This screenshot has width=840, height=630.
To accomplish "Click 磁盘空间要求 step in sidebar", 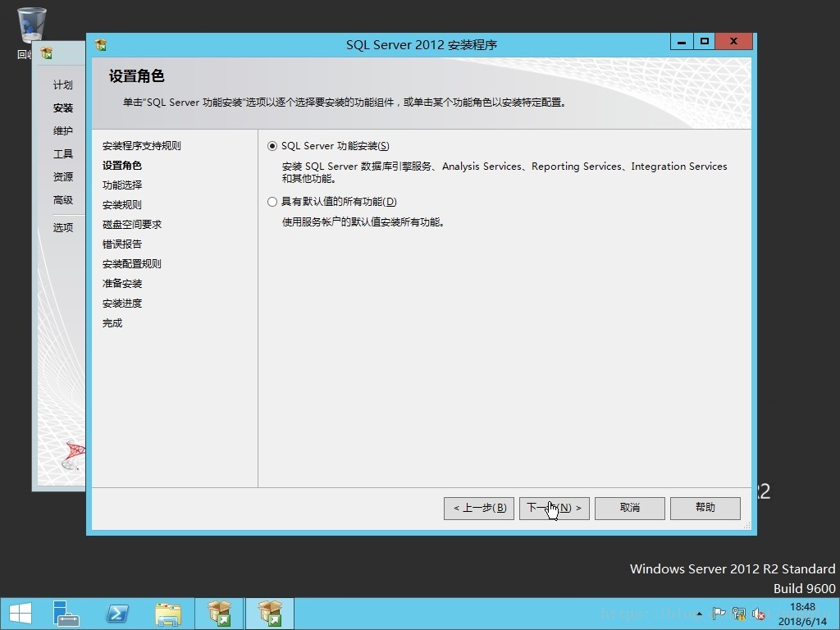I will tap(132, 225).
